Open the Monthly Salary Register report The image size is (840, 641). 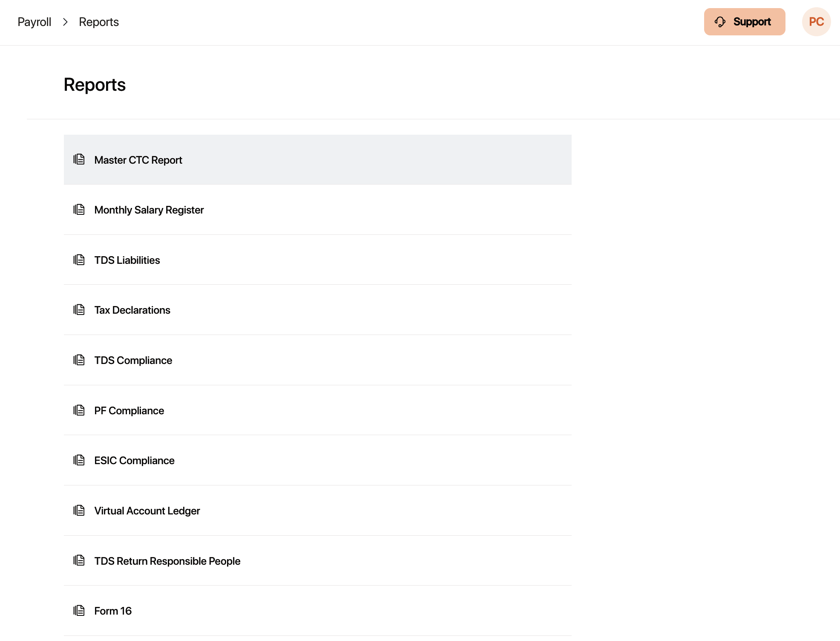coord(149,210)
